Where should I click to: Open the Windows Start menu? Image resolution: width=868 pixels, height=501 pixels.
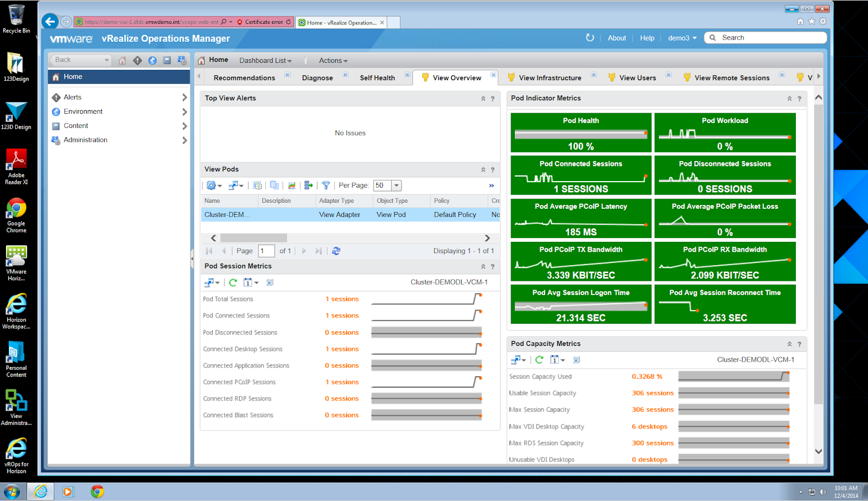pyautogui.click(x=11, y=492)
